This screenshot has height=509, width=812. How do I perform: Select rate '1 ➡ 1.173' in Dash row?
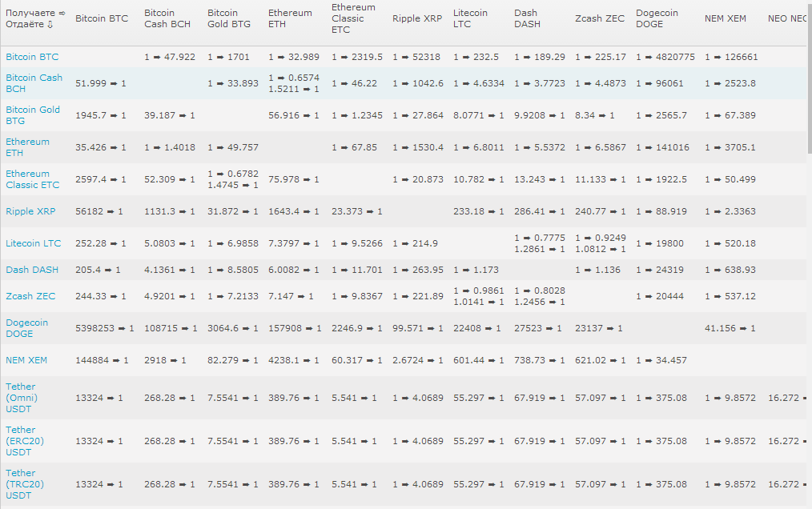click(476, 270)
